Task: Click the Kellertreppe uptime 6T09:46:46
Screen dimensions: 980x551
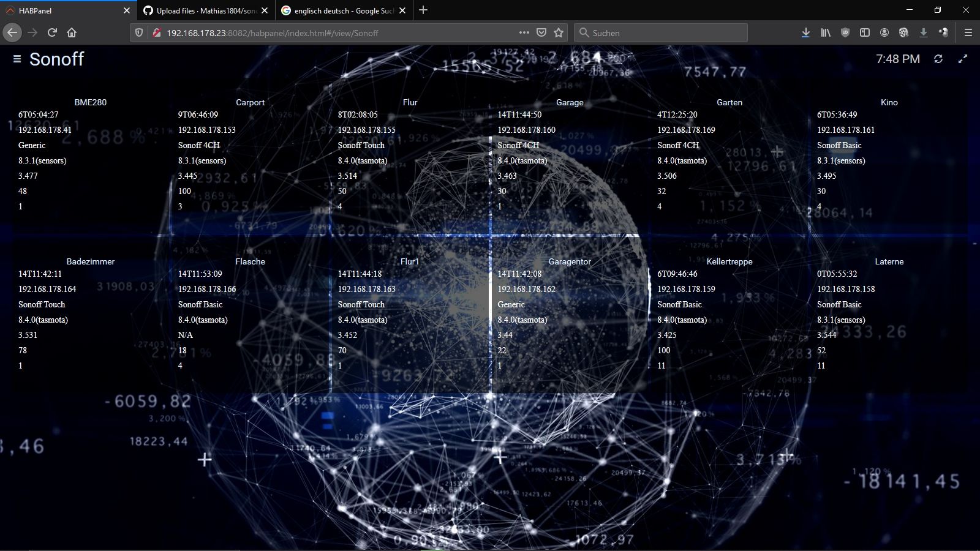Action: pyautogui.click(x=677, y=274)
